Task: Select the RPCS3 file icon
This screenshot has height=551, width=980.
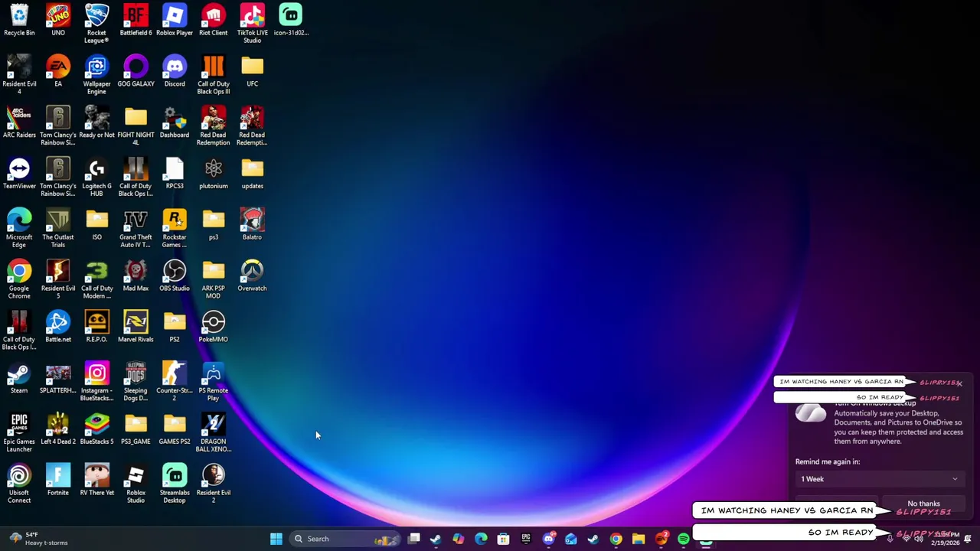Action: 175,174
